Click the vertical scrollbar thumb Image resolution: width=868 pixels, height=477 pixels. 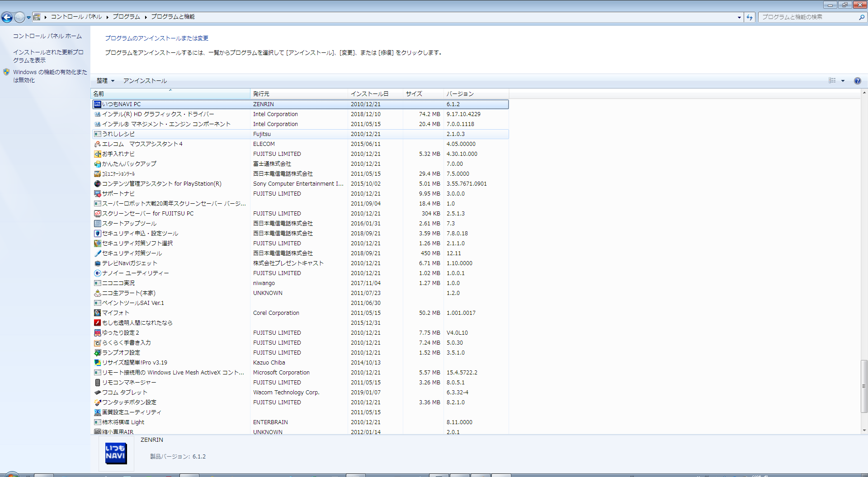tap(864, 386)
